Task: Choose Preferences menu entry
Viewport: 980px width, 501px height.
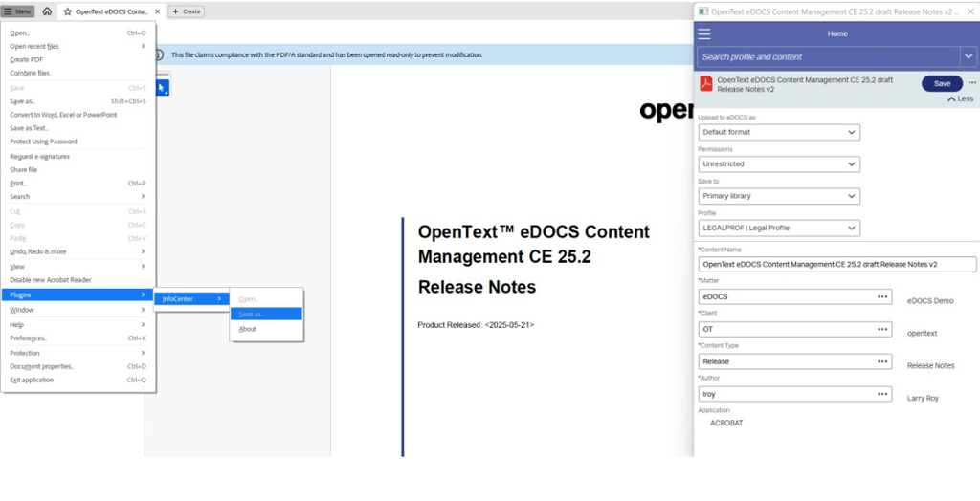Action: tap(78, 338)
